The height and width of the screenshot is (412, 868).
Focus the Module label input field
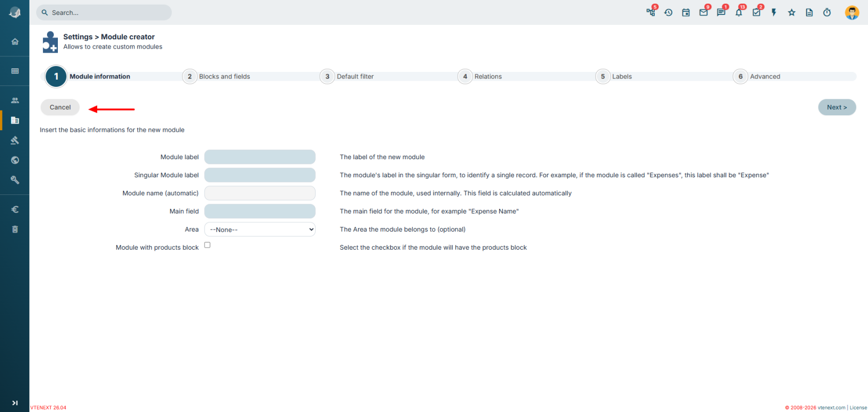click(260, 157)
